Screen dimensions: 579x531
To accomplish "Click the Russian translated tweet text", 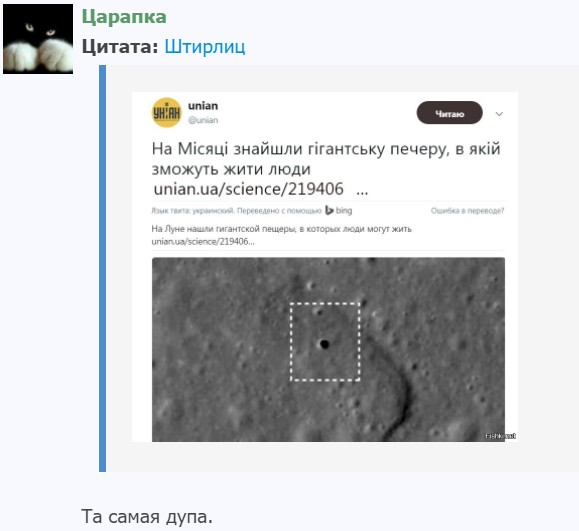I will 281,229.
